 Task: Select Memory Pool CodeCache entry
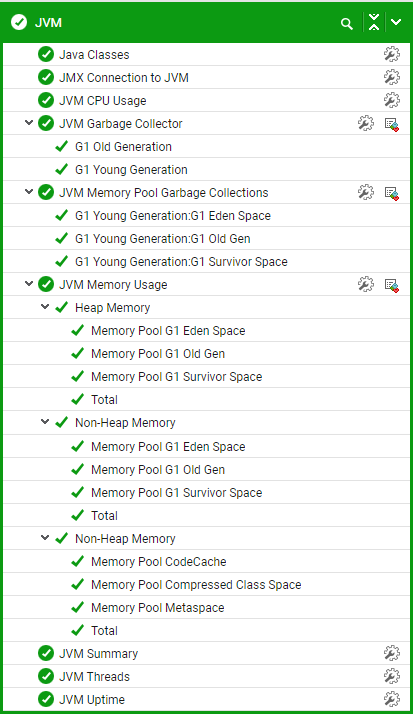158,561
